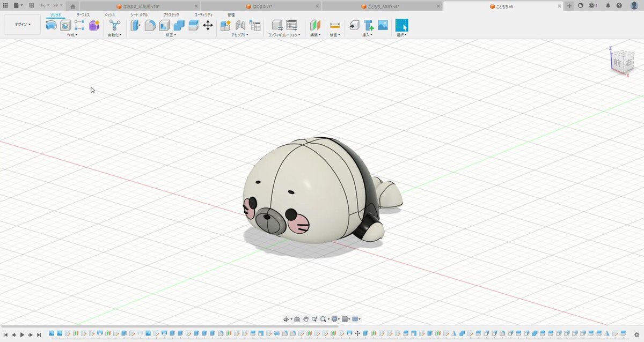This screenshot has height=342, width=644.
Task: Open the Help menu icon
Action: tap(620, 5)
